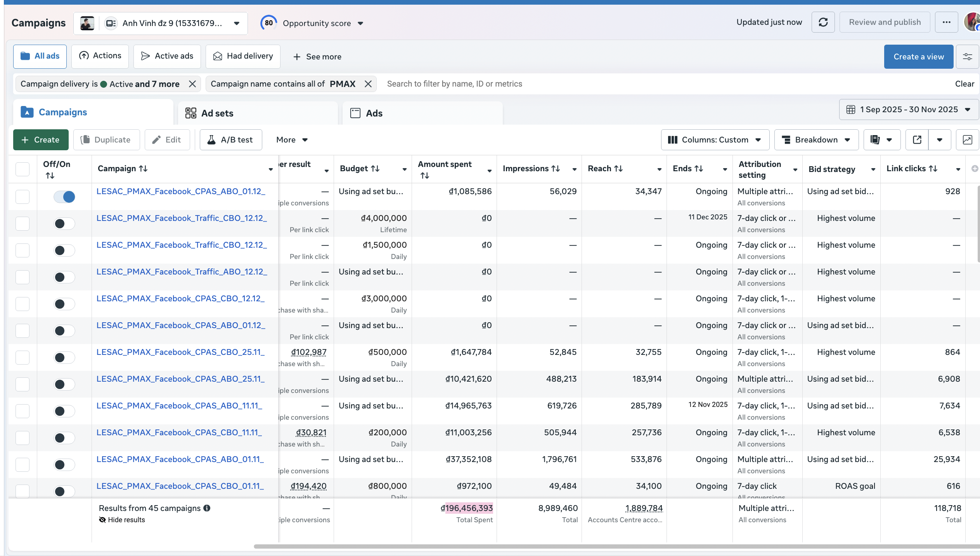Click the charts panel icon
Viewport: 980px width, 556px height.
click(967, 140)
